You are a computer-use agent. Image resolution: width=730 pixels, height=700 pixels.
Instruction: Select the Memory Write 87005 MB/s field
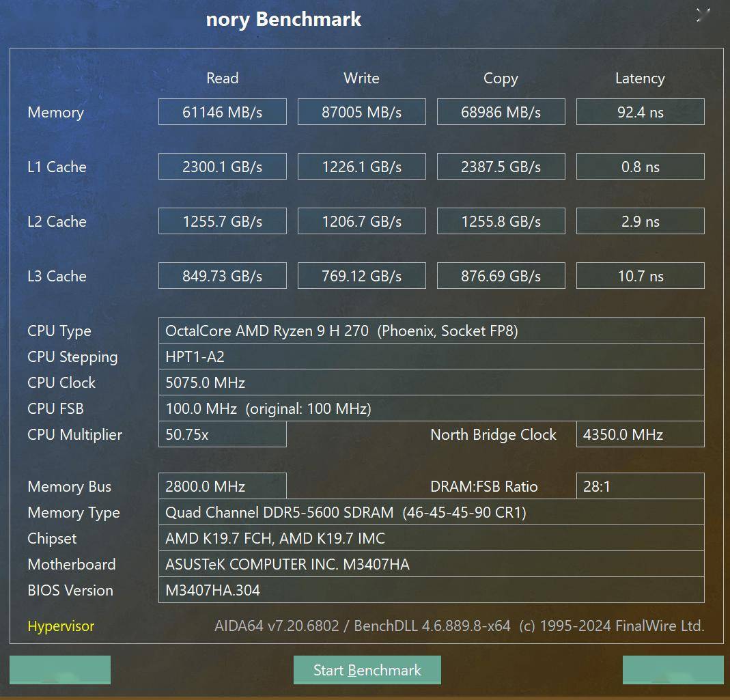361,112
